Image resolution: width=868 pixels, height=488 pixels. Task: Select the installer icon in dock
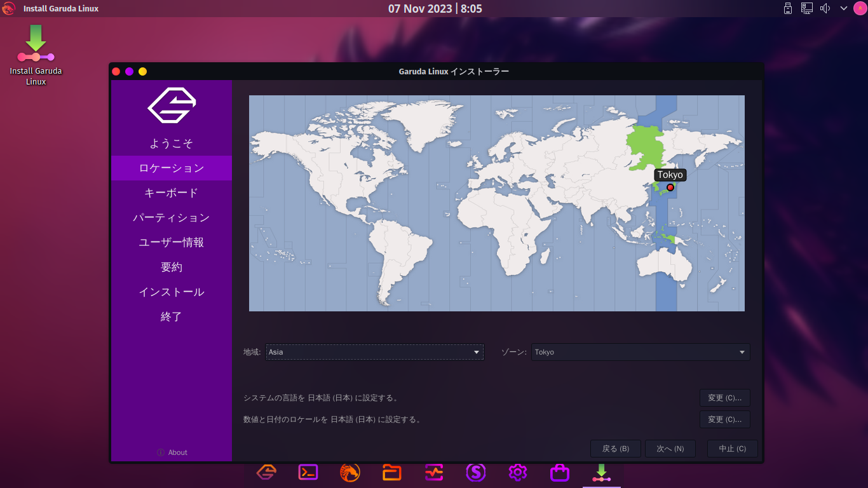[602, 473]
